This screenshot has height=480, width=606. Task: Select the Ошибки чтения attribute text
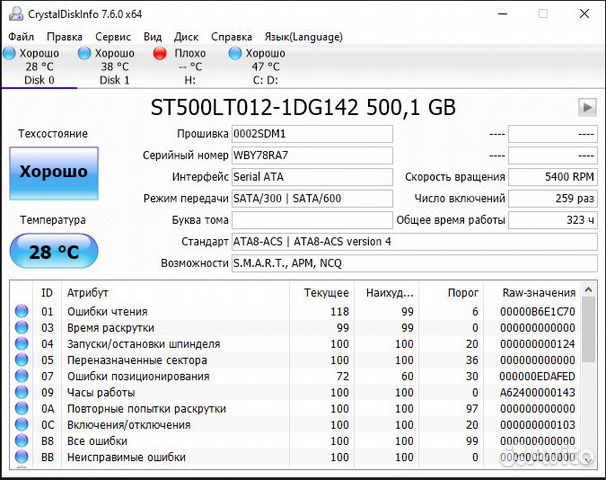click(107, 311)
